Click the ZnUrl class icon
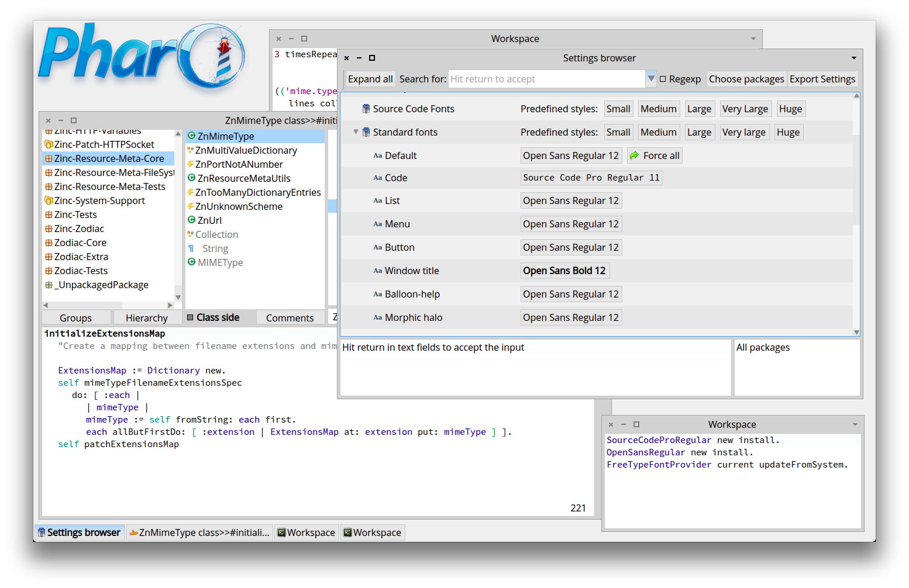 191,220
